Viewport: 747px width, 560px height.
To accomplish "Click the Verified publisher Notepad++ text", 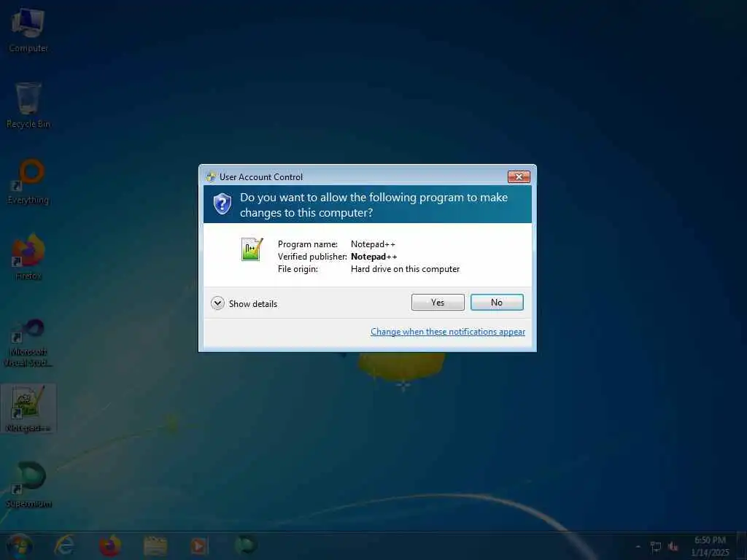I will (x=374, y=256).
